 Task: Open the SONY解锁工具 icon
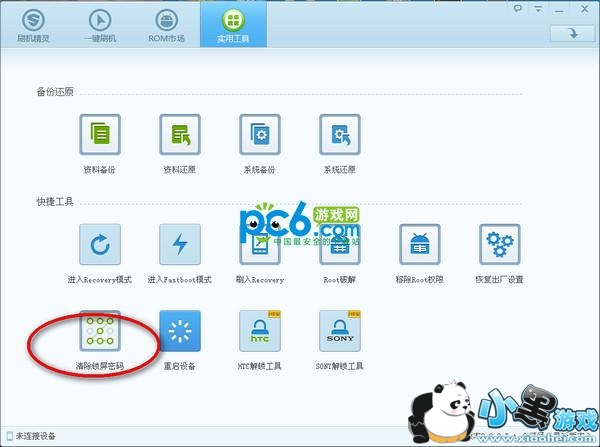pos(340,331)
